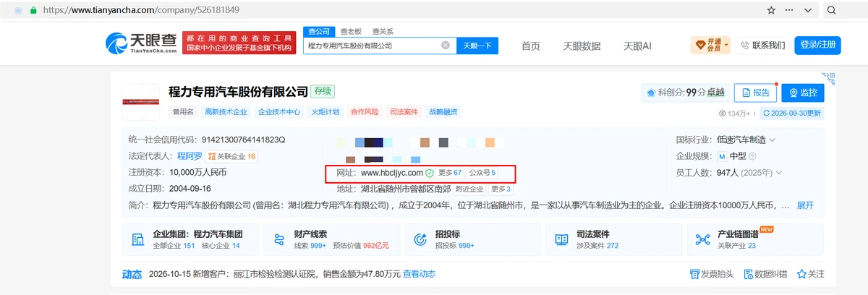868x295 pixels.
Task: Open the website www.hbcljyc.com link
Action: (391, 173)
